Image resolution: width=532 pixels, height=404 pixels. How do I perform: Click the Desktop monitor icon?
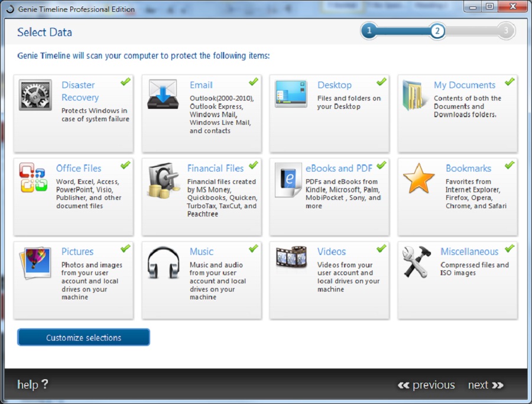[x=291, y=94]
